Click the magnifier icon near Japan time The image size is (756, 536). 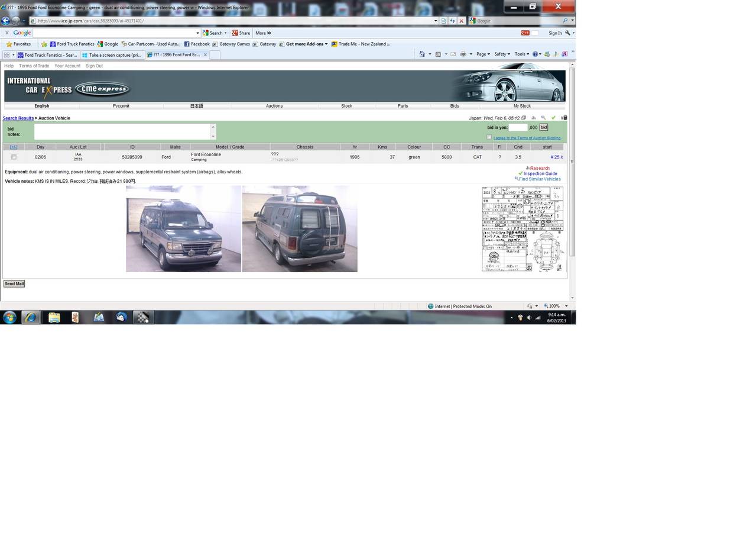(x=543, y=118)
